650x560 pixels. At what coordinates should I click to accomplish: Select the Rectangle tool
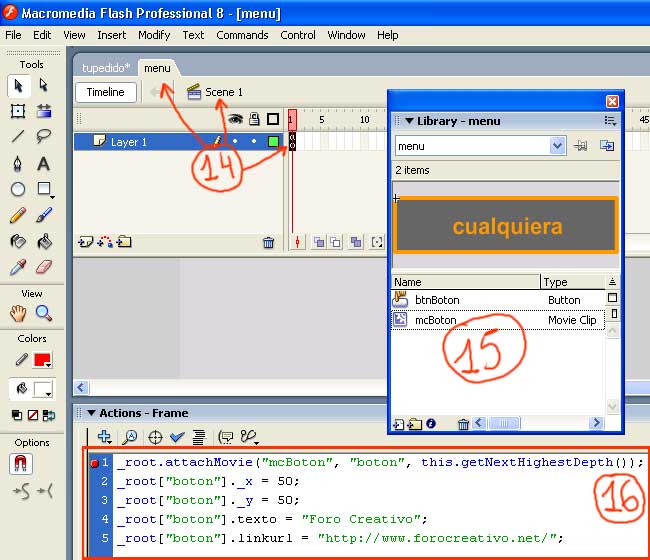(x=44, y=189)
